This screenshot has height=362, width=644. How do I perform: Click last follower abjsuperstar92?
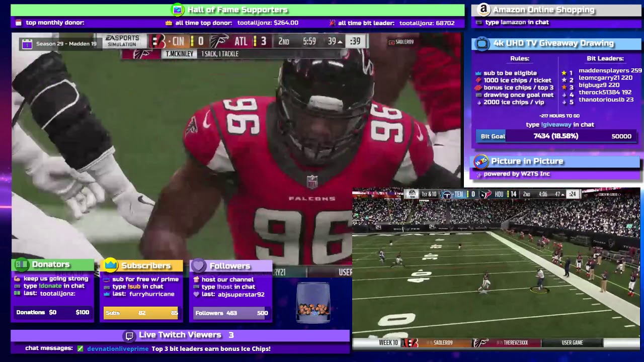coord(242,295)
